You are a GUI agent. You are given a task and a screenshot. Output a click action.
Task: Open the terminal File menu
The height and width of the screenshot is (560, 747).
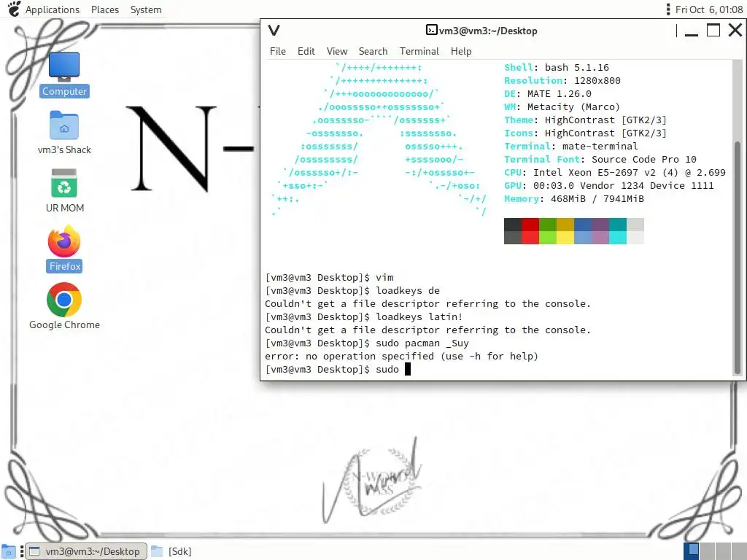(278, 51)
